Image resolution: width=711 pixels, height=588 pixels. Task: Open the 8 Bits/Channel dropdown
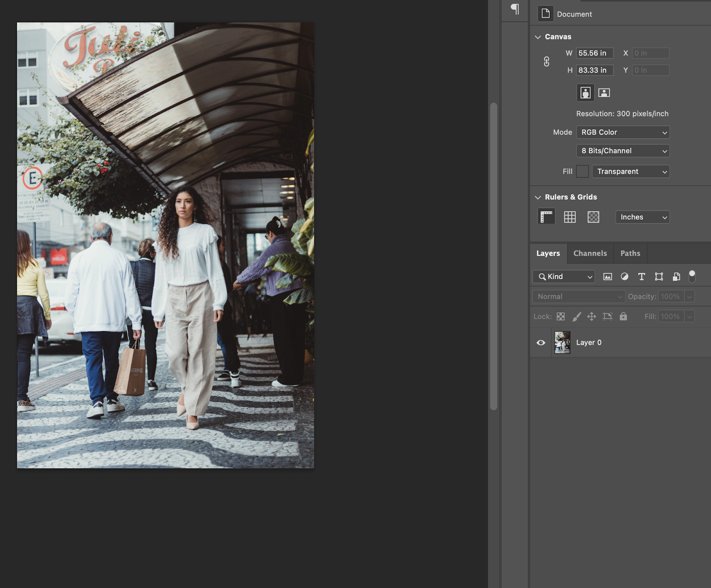[623, 151]
